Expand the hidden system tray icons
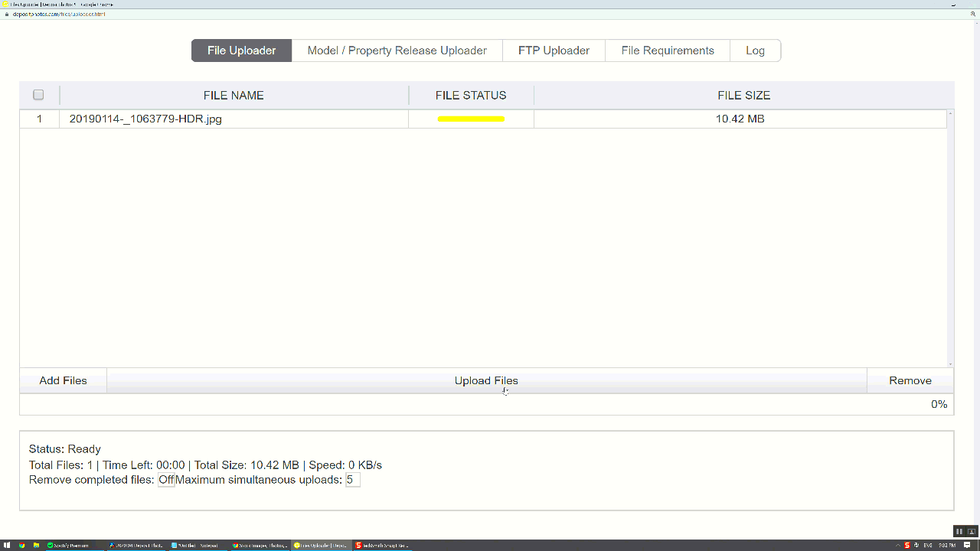980x551 pixels. point(900,546)
